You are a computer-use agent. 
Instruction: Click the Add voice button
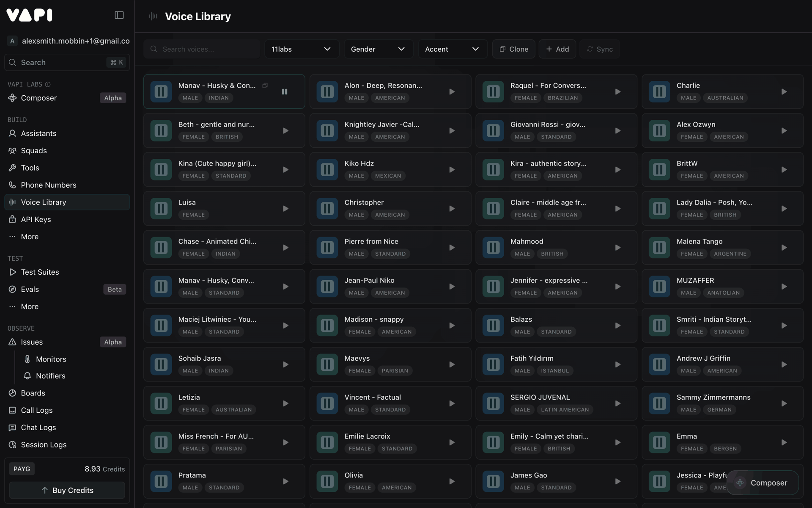coord(557,49)
